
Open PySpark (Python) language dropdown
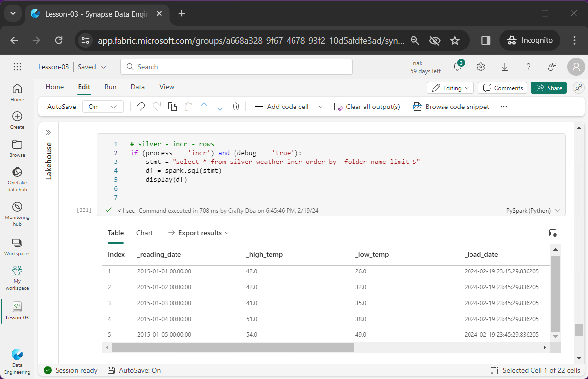pyautogui.click(x=533, y=210)
